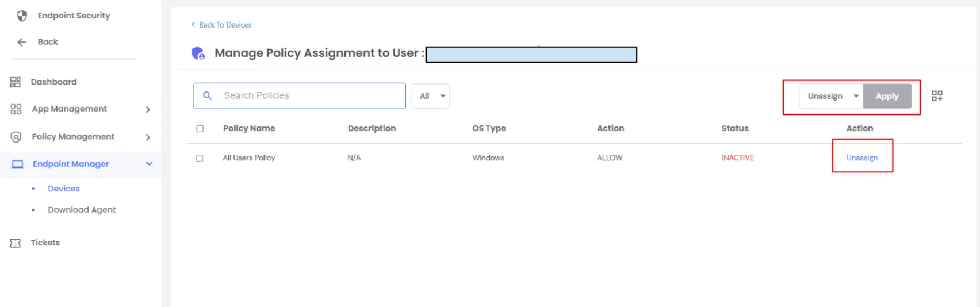The image size is (980, 307).
Task: Click the Status column header
Action: click(x=735, y=129)
